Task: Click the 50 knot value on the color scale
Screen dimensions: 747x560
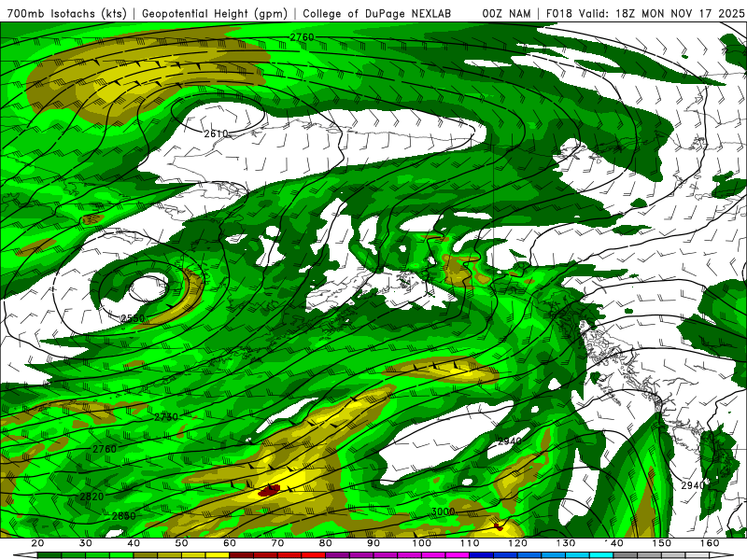Action: pos(181,543)
